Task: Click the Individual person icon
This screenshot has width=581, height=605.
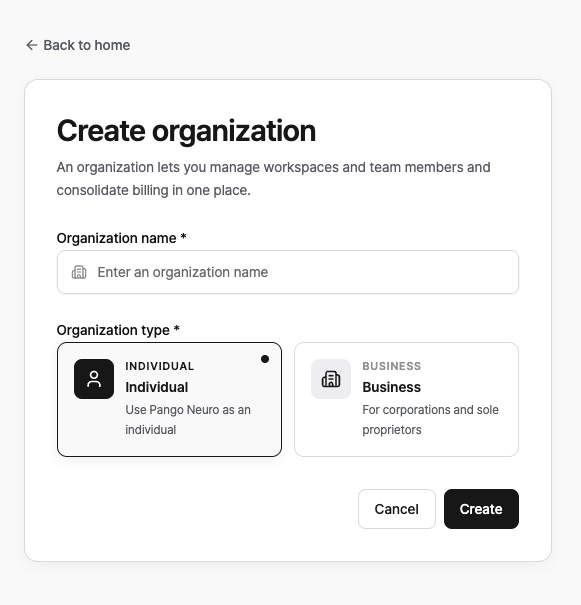Action: [x=94, y=379]
